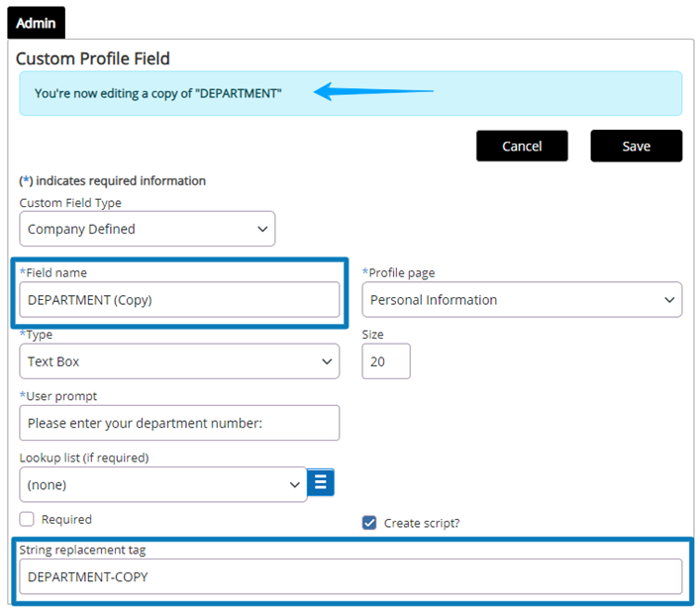Click the User prompt text field
The width and height of the screenshot is (700, 611).
[179, 423]
